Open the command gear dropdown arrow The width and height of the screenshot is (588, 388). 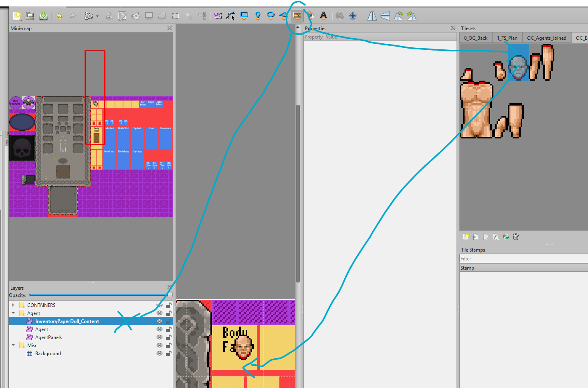97,16
